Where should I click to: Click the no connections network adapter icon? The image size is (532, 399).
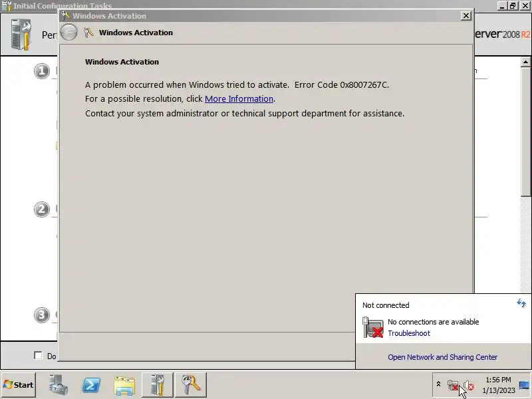tap(373, 327)
